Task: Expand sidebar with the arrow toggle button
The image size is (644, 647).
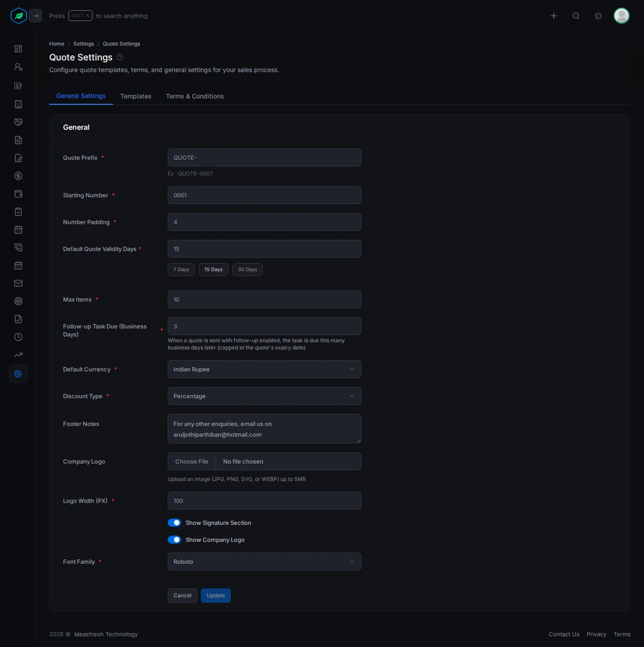Action: 35,16
